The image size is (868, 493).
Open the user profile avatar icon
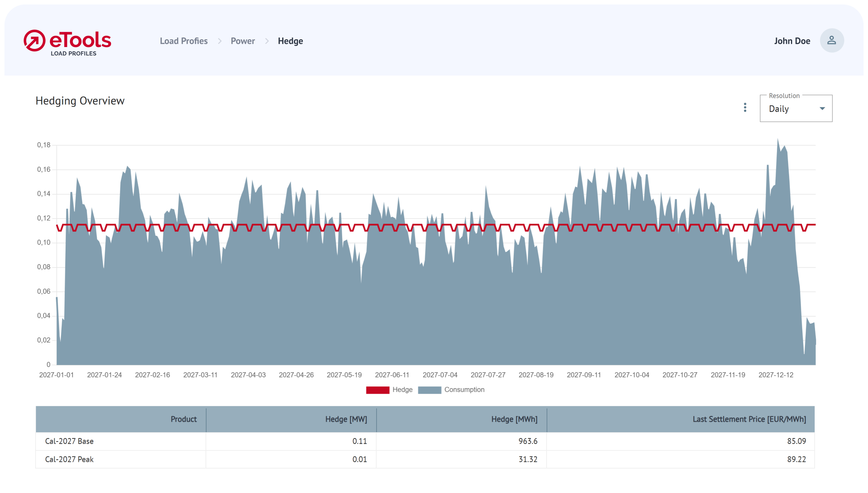(832, 40)
